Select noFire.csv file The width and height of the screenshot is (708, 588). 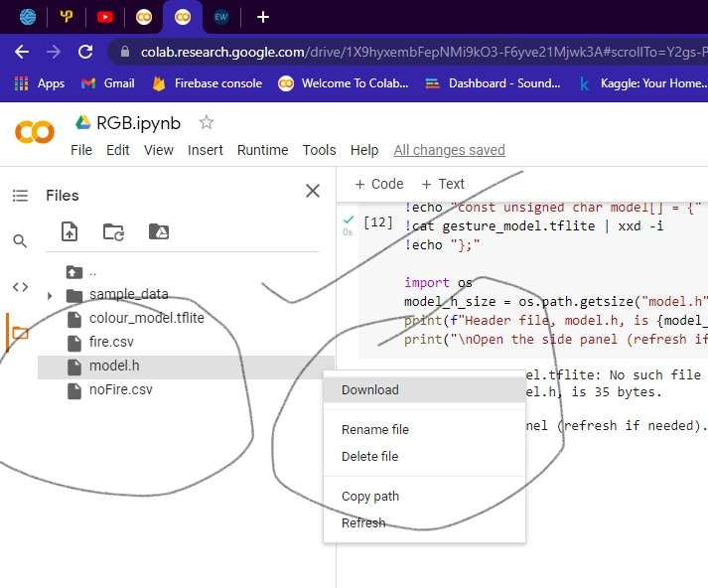click(x=186, y=390)
